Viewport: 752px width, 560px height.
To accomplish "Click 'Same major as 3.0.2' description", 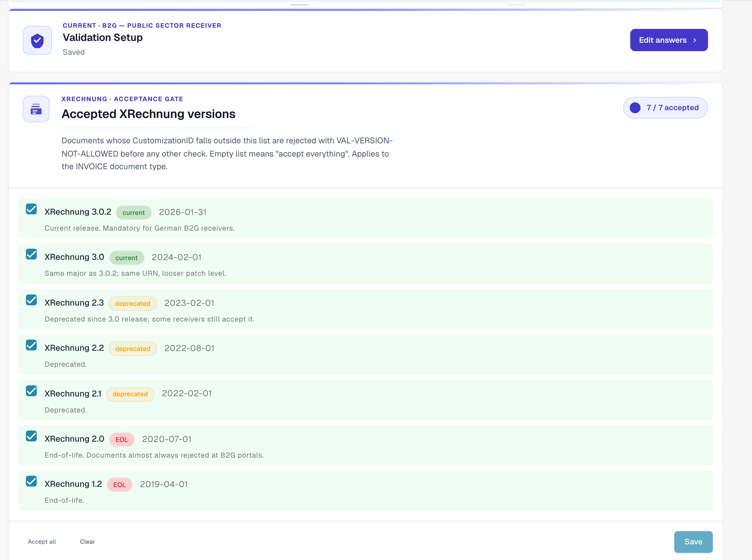I will click(x=135, y=273).
